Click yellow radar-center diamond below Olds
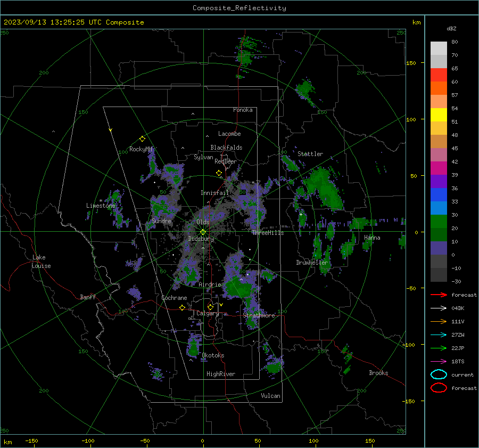 tap(203, 232)
